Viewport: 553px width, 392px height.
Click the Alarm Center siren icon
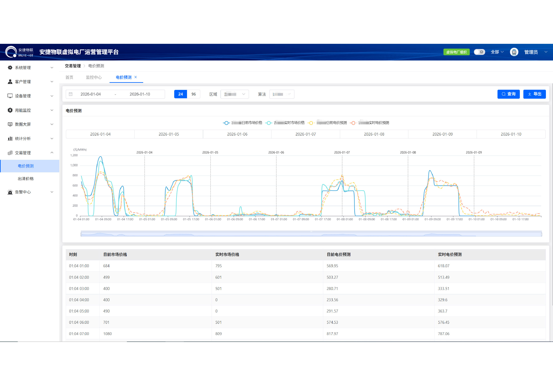[10, 192]
